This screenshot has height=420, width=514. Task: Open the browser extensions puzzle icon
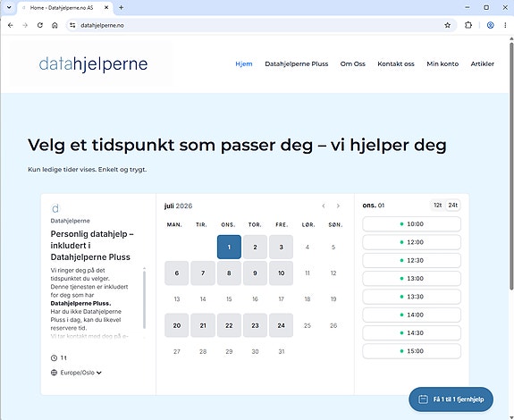(x=468, y=25)
